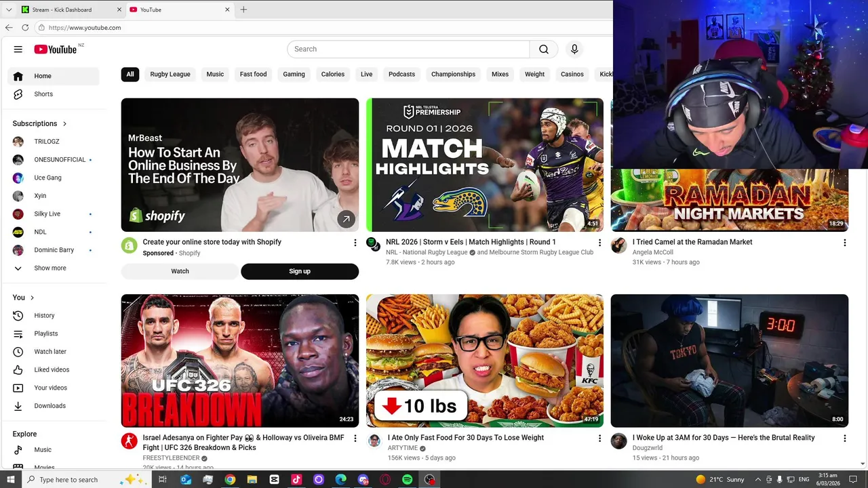
Task: Open Home in the sidebar
Action: click(x=54, y=76)
